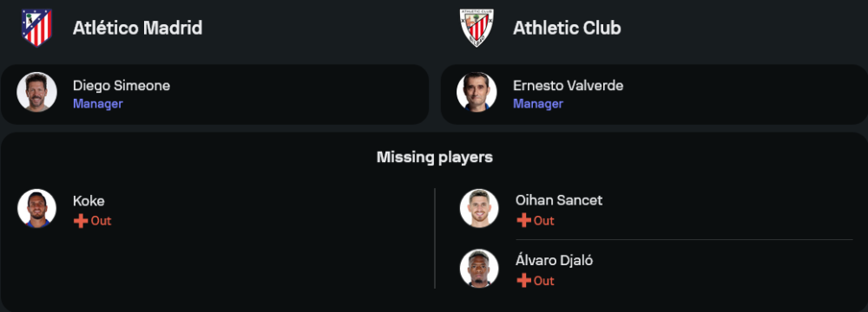Select the Ernesto Valverde name link
This screenshot has height=312, width=868.
tap(568, 86)
